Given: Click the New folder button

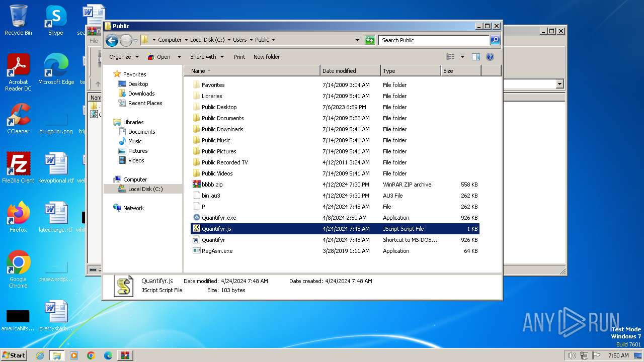Looking at the screenshot, I should (x=267, y=57).
